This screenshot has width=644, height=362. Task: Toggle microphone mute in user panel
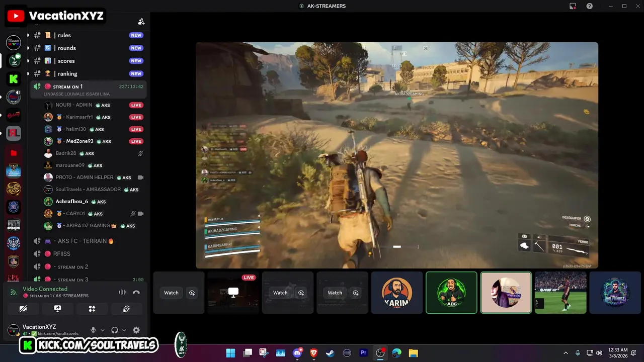tap(93, 330)
